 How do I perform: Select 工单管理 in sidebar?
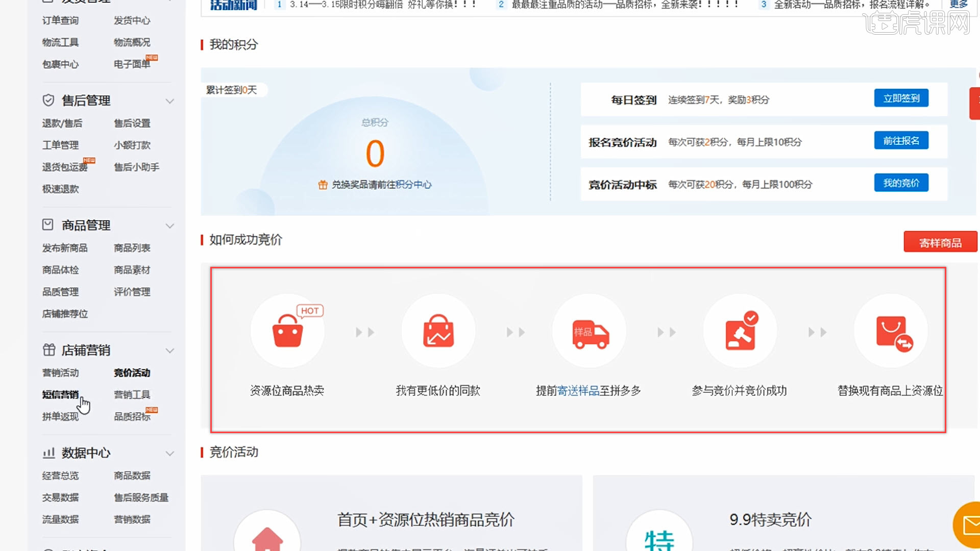[x=60, y=145]
